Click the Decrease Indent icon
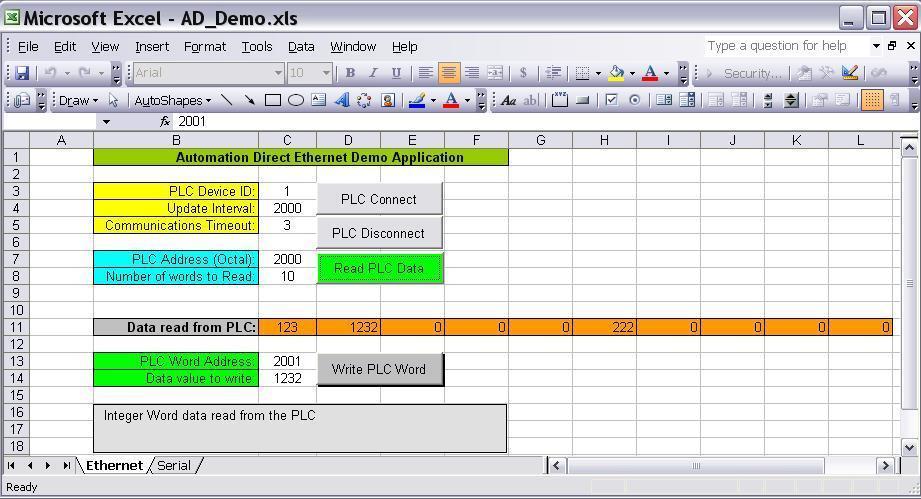The height and width of the screenshot is (499, 921). 553,73
